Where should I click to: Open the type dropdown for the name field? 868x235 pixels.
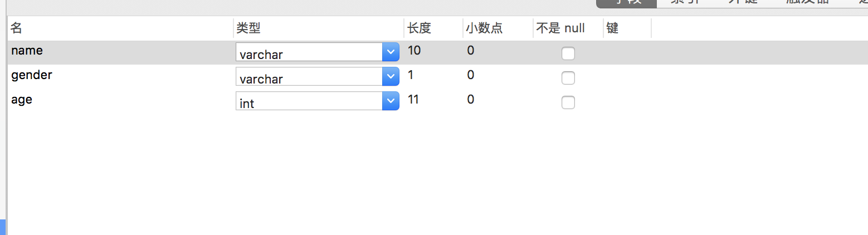(x=391, y=52)
